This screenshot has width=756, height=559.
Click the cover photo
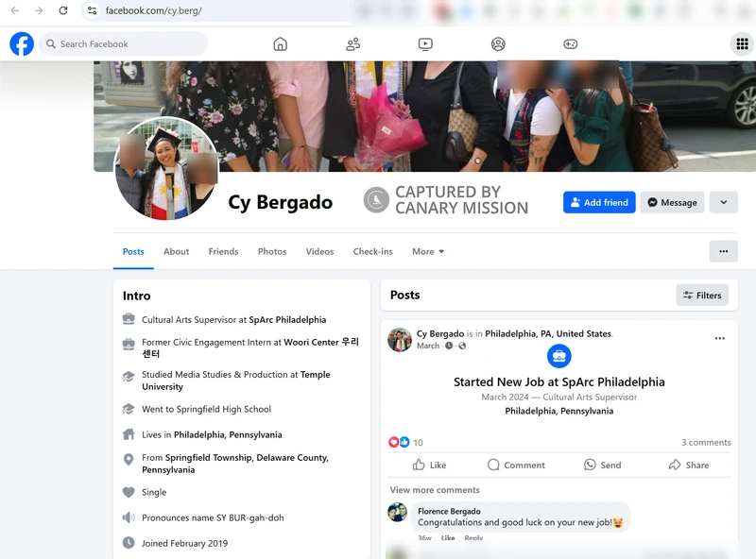click(x=424, y=115)
